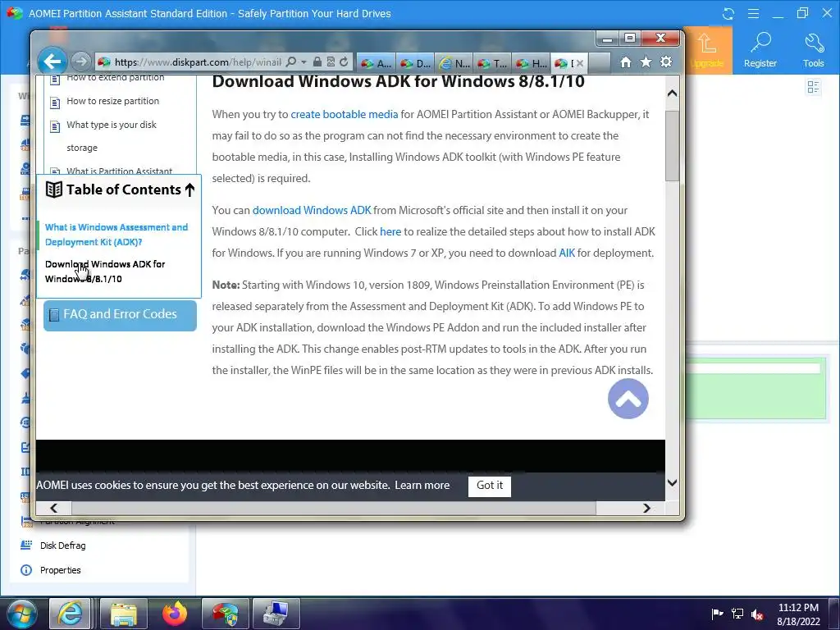Open Tools in AOMEI Partition Assistant toolbar
Image resolution: width=840 pixels, height=630 pixels.
coord(813,50)
